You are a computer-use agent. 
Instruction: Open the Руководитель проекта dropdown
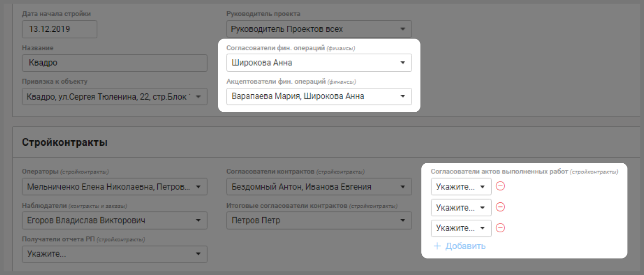tap(319, 29)
